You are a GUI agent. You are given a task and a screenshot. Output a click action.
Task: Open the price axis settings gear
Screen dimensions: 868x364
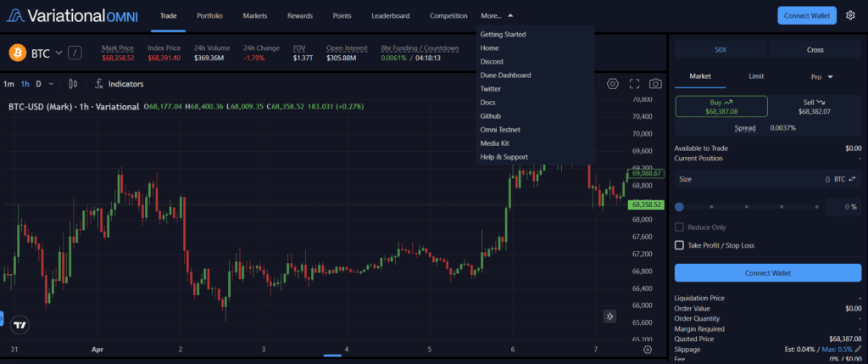[647, 349]
